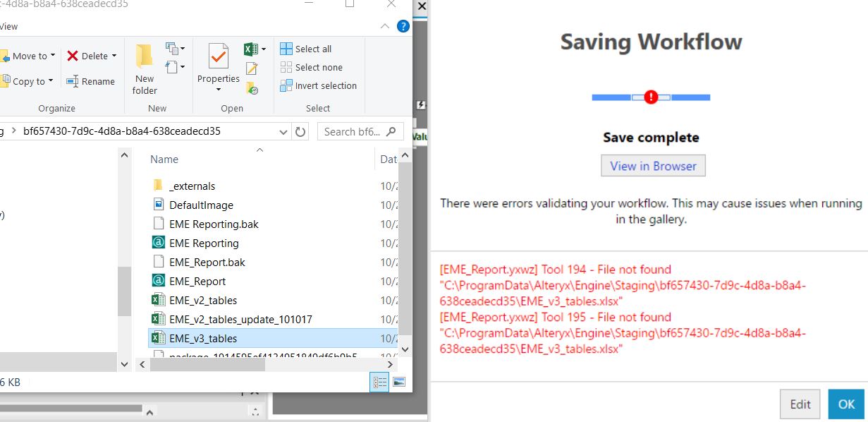868x422 pixels.
Task: Refresh the current folder view
Action: [x=300, y=131]
